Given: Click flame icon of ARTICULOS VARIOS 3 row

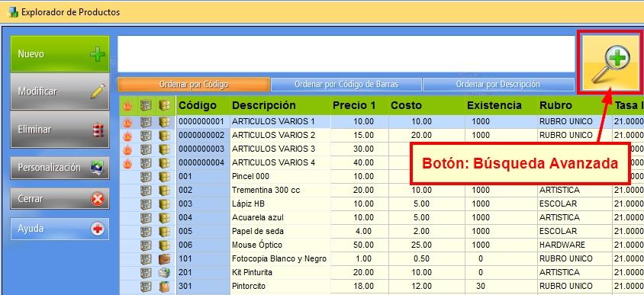Looking at the screenshot, I should (127, 149).
